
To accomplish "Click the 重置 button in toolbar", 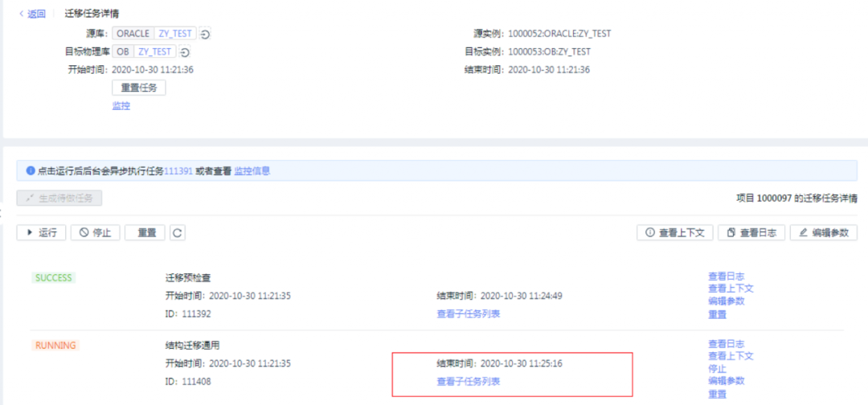I will click(145, 233).
